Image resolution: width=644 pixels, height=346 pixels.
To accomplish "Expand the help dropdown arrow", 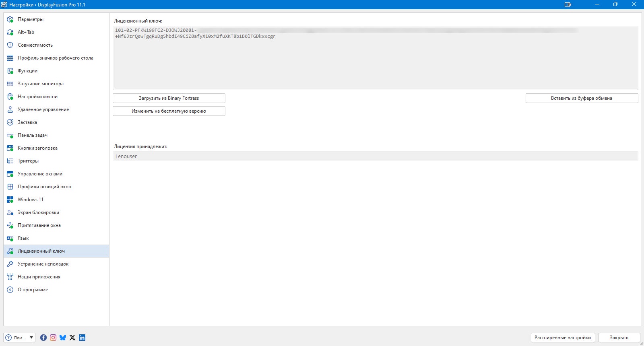I will pyautogui.click(x=31, y=338).
